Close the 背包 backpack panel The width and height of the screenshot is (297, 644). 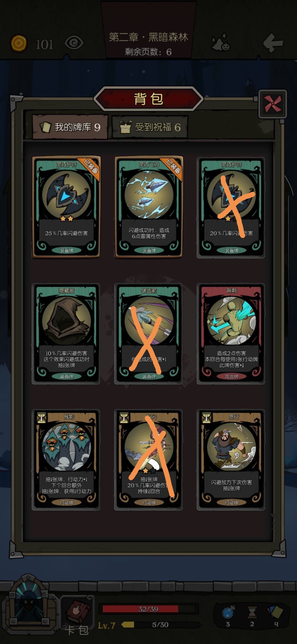coord(273,104)
